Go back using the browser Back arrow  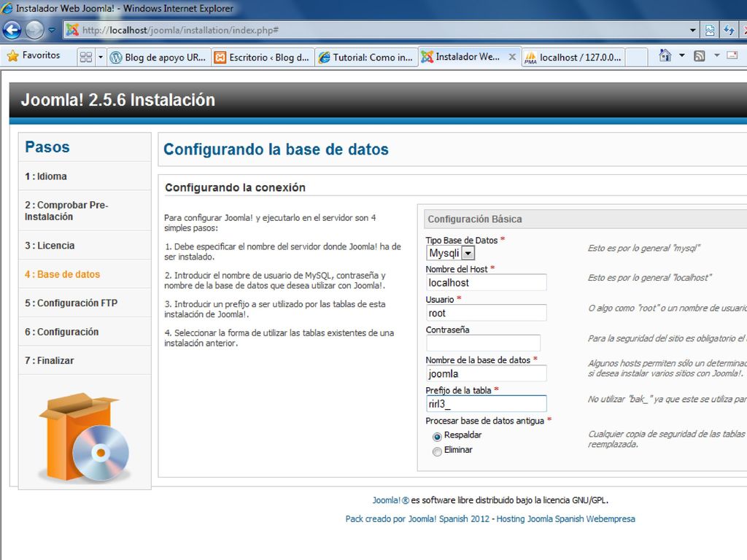pyautogui.click(x=12, y=30)
